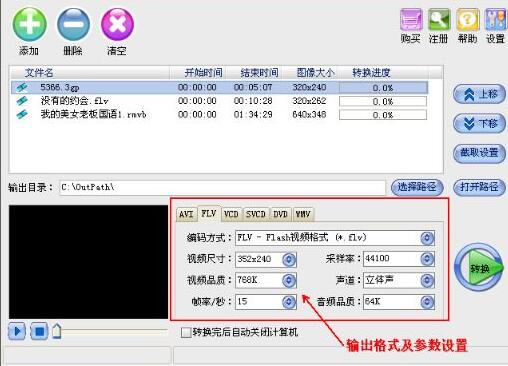Select file name 5366.3gp
Screen dimensions: 508x366
(60, 88)
